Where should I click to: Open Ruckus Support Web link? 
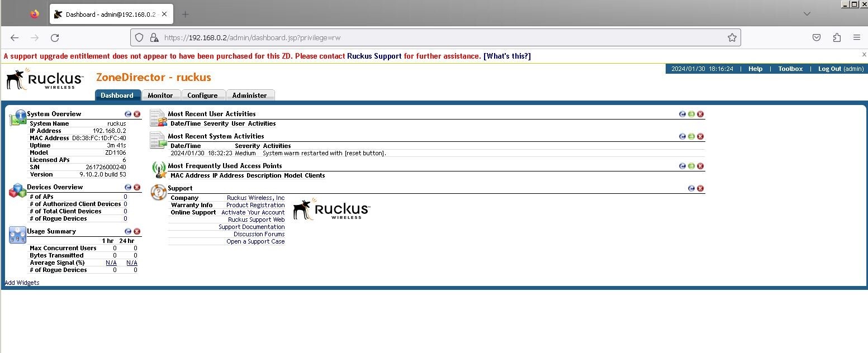pos(257,220)
